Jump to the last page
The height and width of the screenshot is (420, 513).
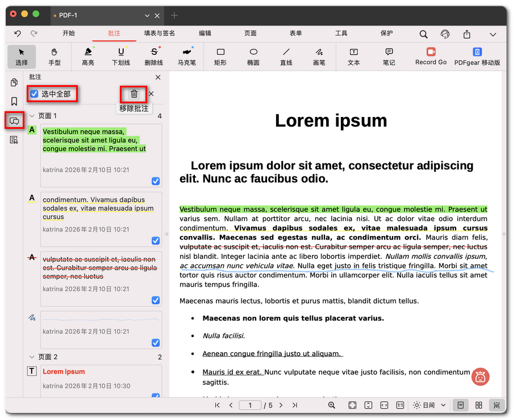tap(295, 405)
